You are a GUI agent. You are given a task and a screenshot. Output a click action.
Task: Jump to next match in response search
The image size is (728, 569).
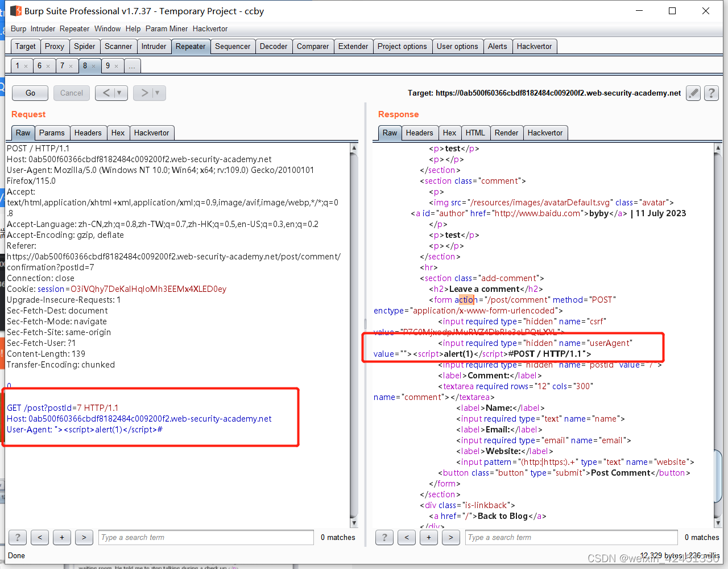(451, 537)
